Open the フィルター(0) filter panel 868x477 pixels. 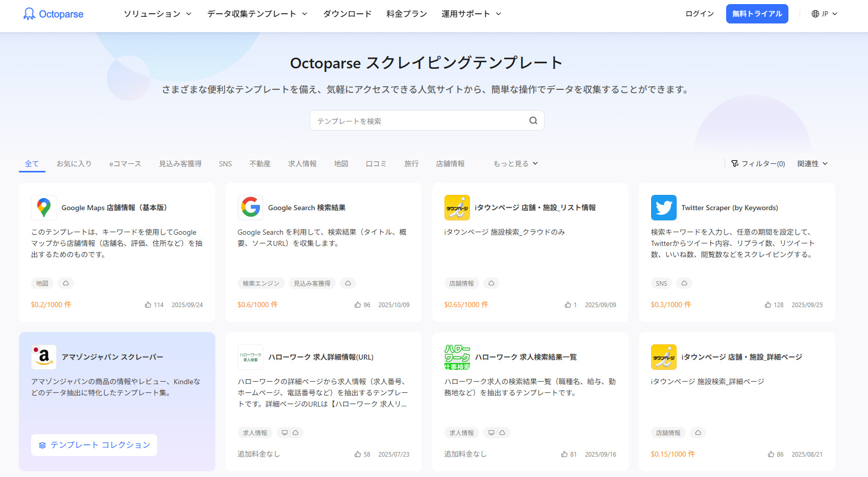point(758,164)
